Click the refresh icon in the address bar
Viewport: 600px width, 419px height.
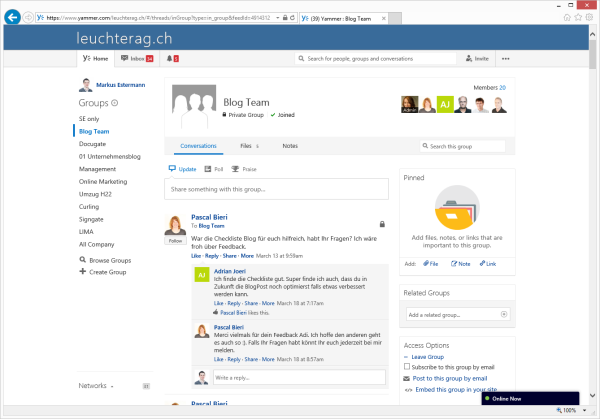[x=292, y=18]
